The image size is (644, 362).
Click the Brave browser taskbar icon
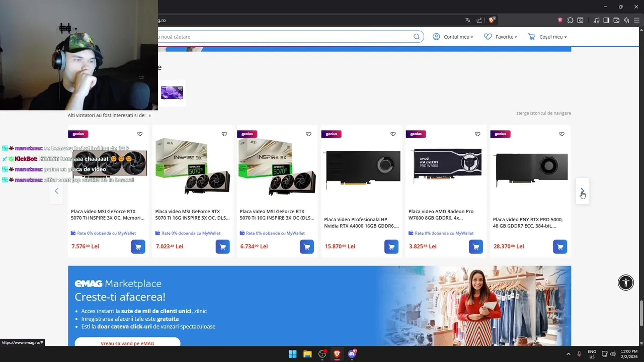[337, 354]
